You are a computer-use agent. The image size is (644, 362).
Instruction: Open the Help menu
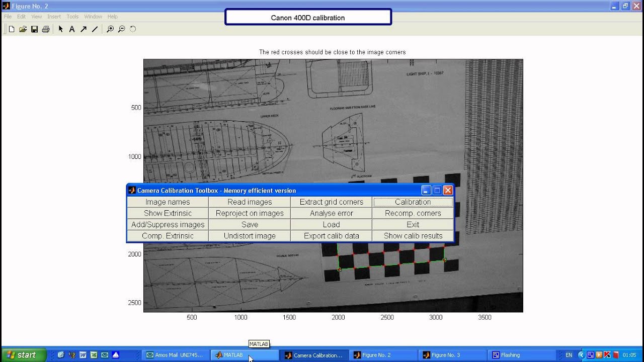[x=112, y=17]
